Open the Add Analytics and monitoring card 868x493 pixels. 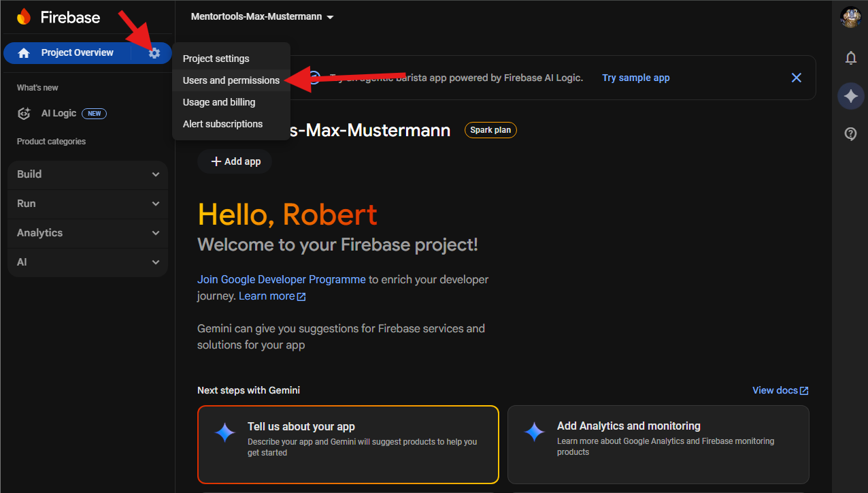click(658, 445)
